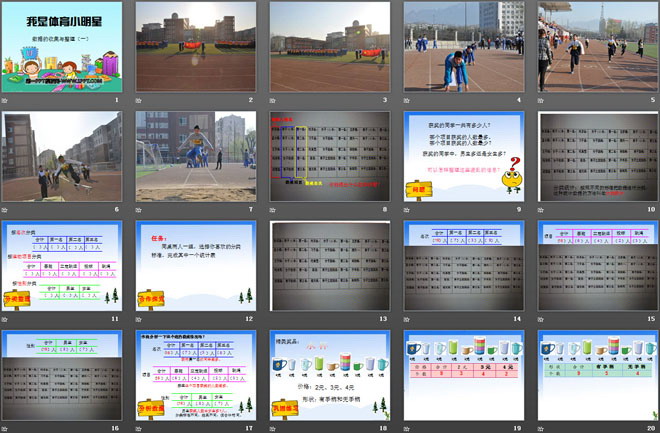Select the title slide 我是体育小明星

(x=62, y=47)
